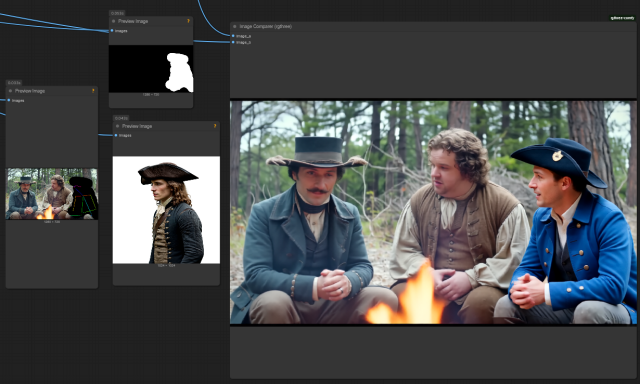Click the resolution text under the campfire pose thumbnail
Viewport: 640px width, 384px height.
[51, 222]
